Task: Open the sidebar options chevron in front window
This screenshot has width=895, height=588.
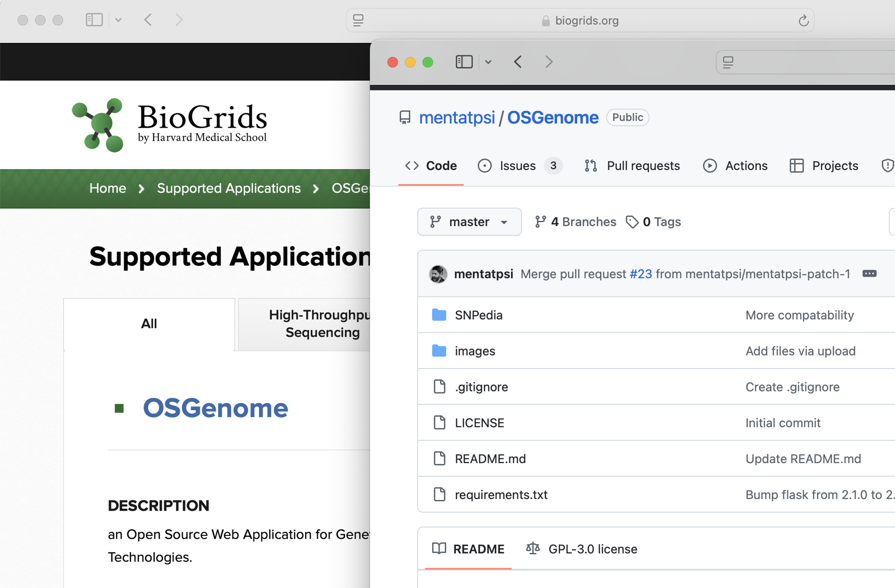Action: click(488, 62)
